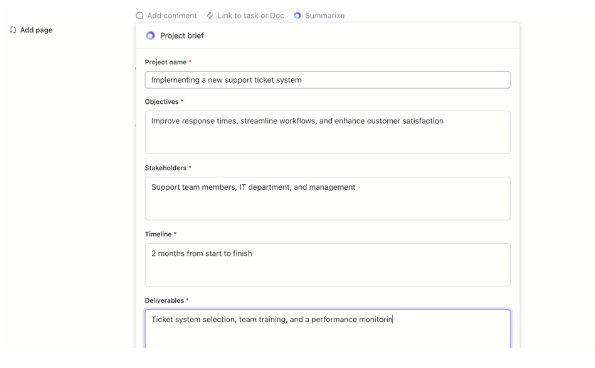Screen dimensions: 595x368
Task: Focus the Project name input field
Action: coord(327,80)
